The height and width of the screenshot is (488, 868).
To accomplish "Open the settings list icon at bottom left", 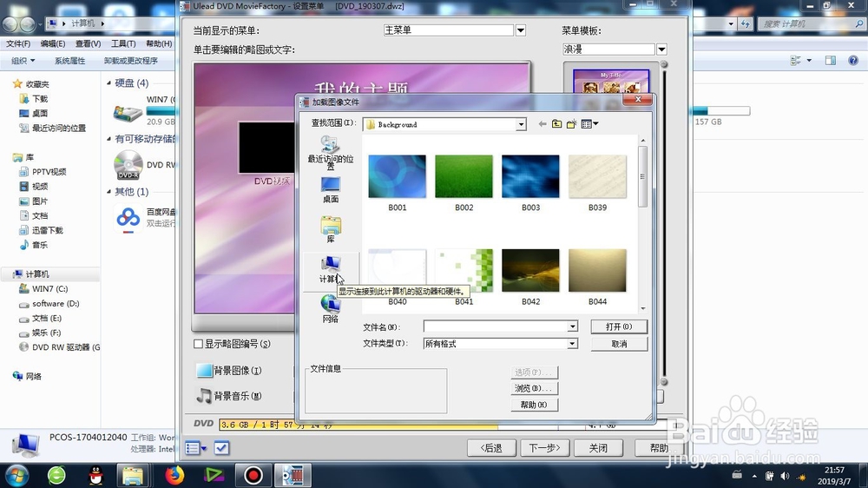I will coord(195,447).
